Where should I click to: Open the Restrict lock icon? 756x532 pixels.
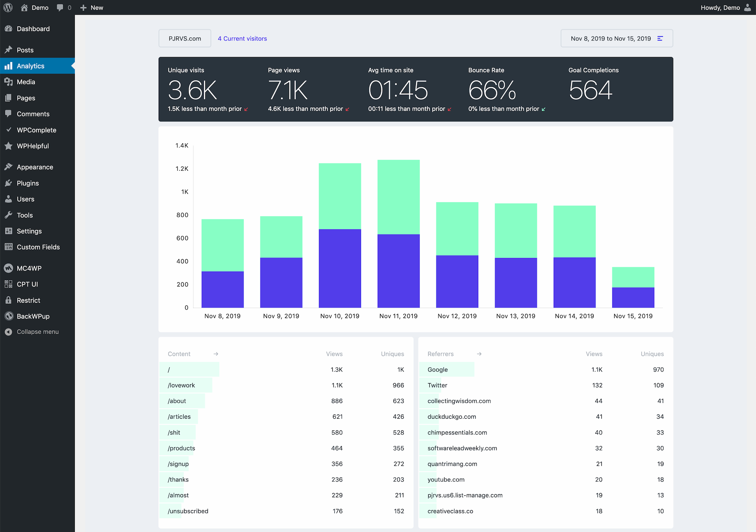(9, 300)
